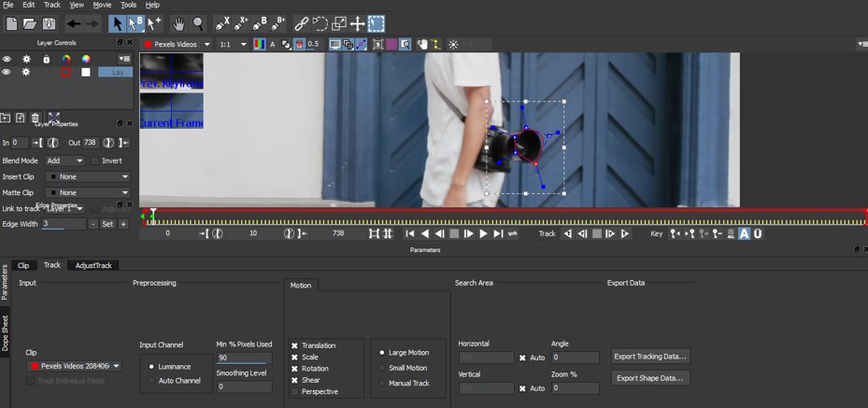Select the Pick (arrow) selection tool
Viewport: 868px width, 408px height.
tap(118, 23)
